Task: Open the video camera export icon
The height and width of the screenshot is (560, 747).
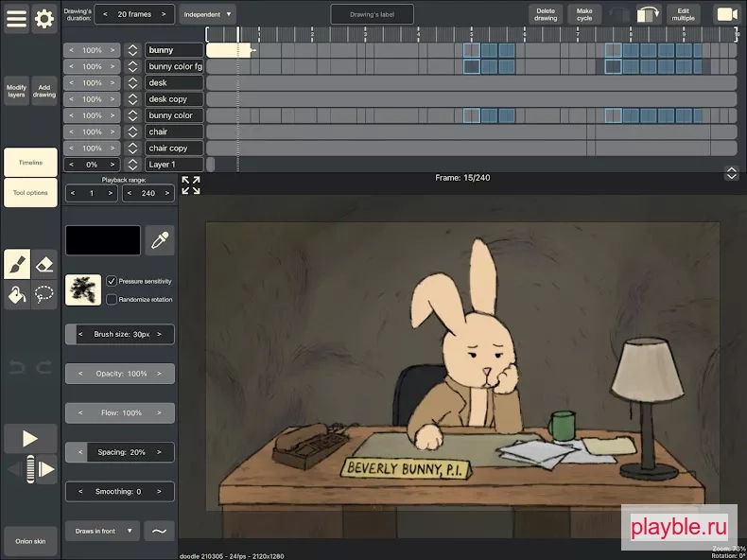Action: coord(726,14)
